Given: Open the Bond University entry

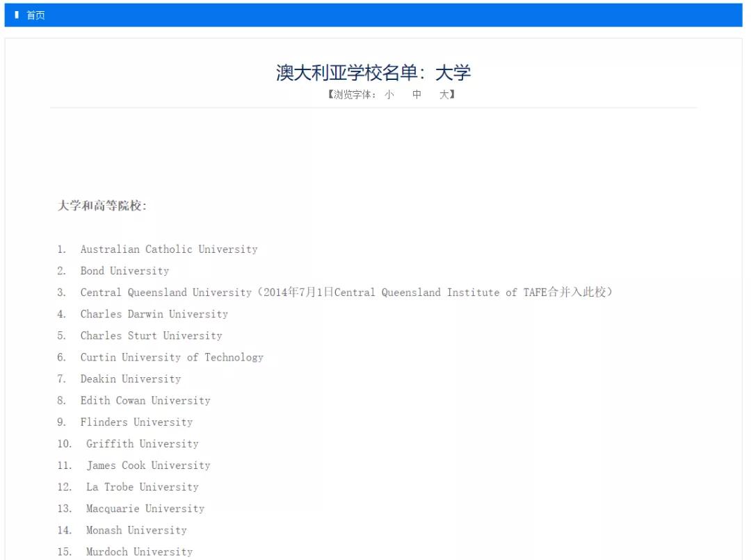Looking at the screenshot, I should point(124,270).
